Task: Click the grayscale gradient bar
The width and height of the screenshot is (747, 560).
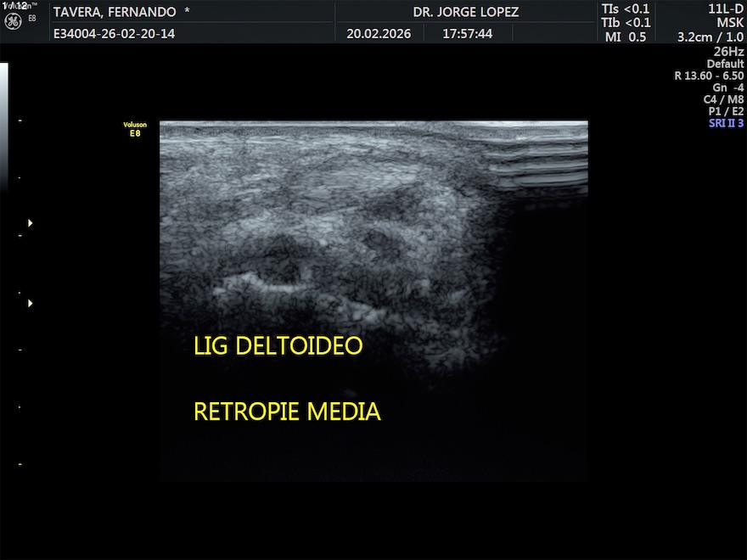Action: [x=3, y=127]
